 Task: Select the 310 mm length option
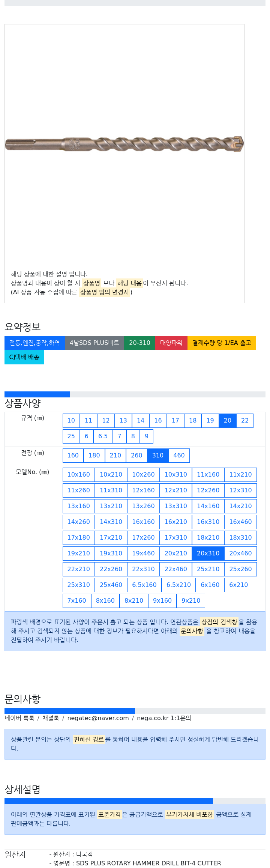158,455
